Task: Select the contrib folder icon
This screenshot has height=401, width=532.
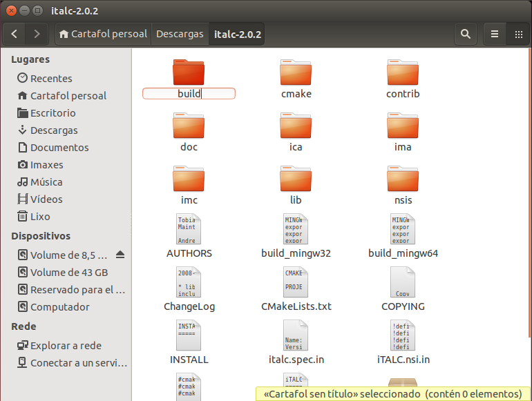Action: click(403, 72)
